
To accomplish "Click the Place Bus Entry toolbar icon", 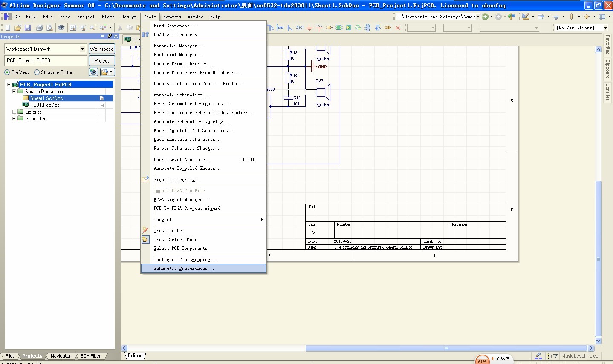I will [290, 28].
